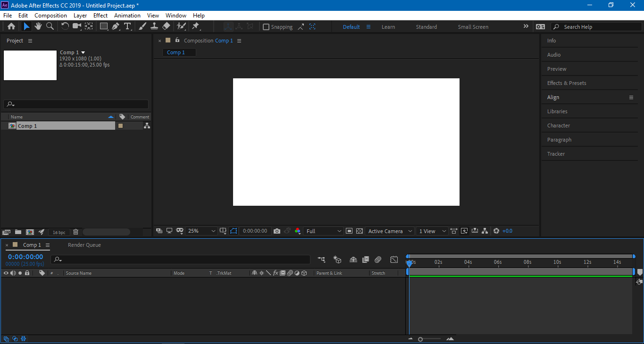Open the comp flowchart icon beside Comp 1
This screenshot has width=644, height=344.
pyautogui.click(x=147, y=126)
